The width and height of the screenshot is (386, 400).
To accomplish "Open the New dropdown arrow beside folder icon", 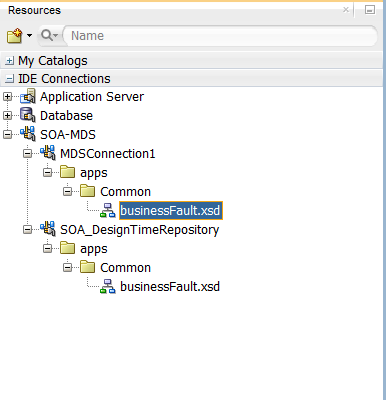I will [x=30, y=35].
